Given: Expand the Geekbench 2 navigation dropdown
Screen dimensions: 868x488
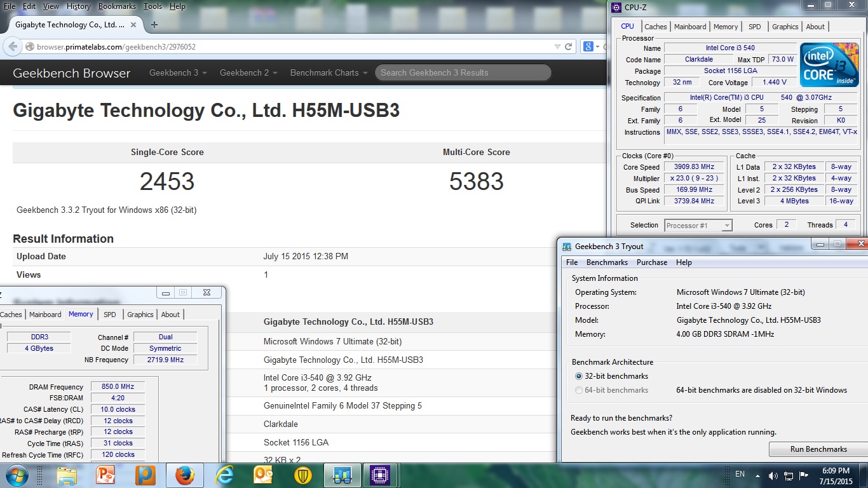Looking at the screenshot, I should (x=248, y=72).
